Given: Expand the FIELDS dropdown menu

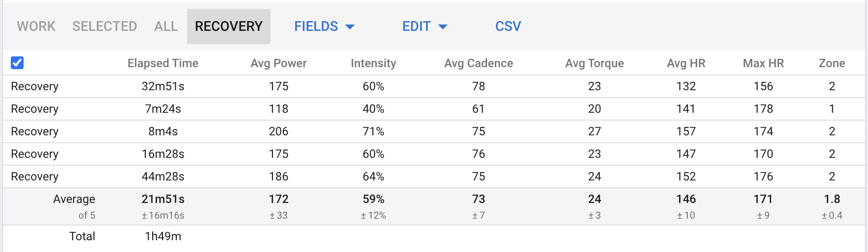Looking at the screenshot, I should (x=316, y=26).
